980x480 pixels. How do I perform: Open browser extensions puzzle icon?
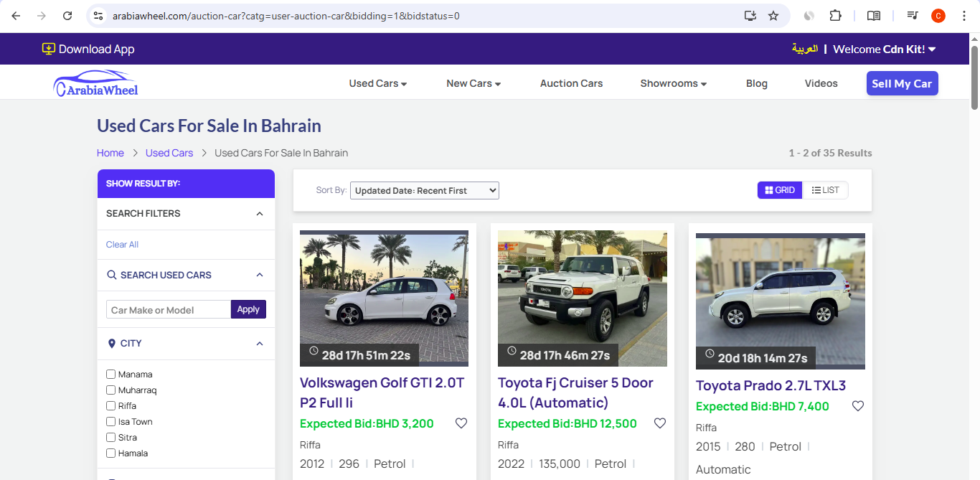click(x=835, y=16)
